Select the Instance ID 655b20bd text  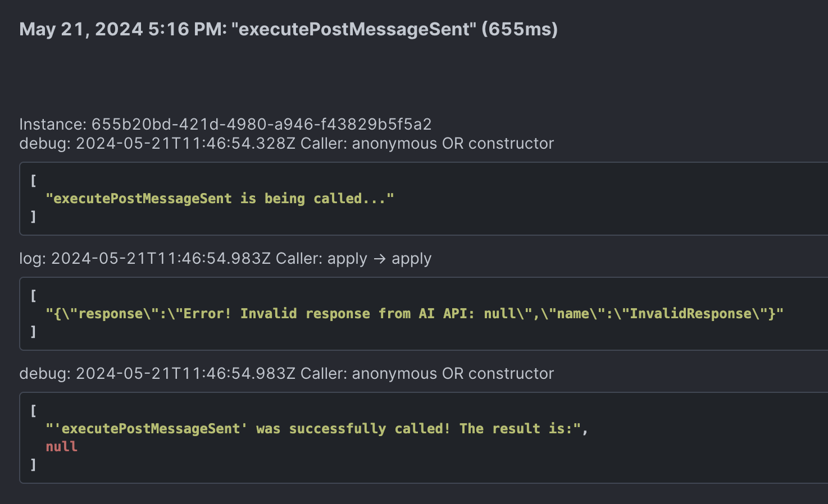coord(261,124)
